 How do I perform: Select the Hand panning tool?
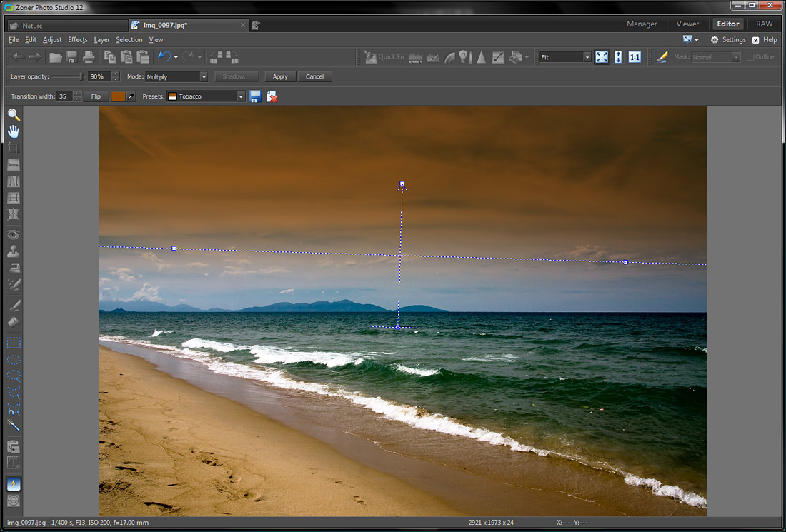tap(13, 131)
